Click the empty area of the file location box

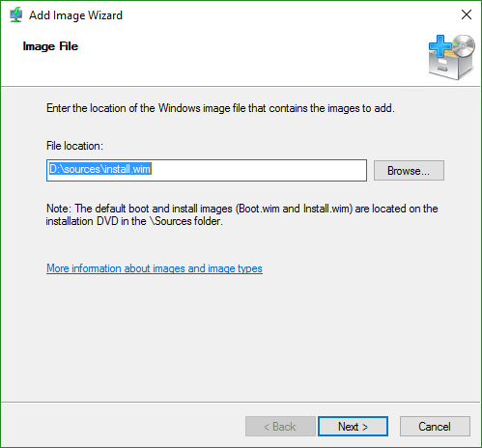pyautogui.click(x=258, y=170)
